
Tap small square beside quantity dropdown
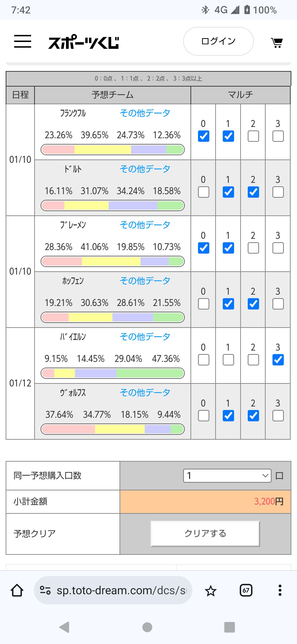click(279, 476)
